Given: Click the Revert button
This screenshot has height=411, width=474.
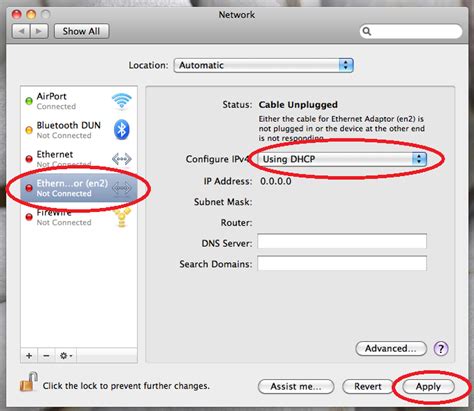Looking at the screenshot, I should click(x=368, y=387).
